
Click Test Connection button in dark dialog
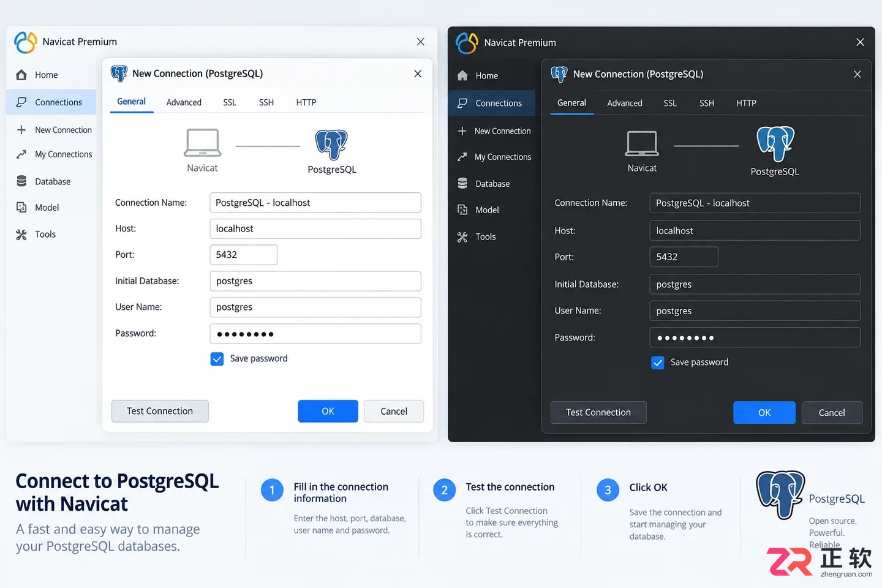point(598,412)
